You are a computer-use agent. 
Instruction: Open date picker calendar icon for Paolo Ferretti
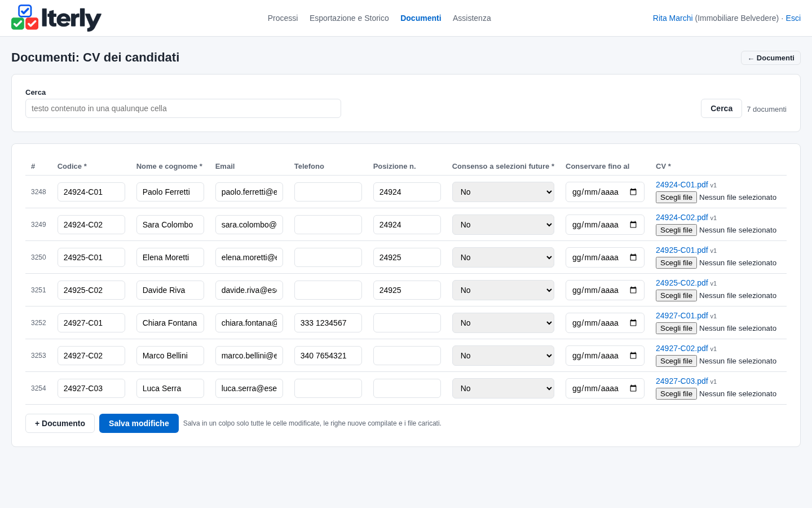[633, 192]
